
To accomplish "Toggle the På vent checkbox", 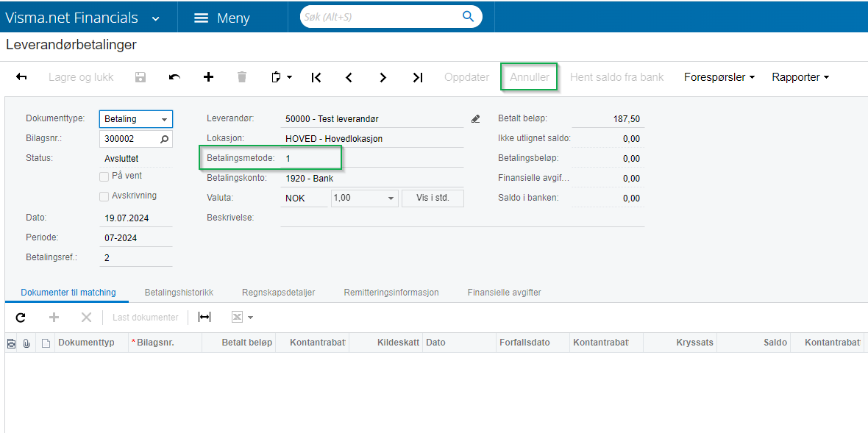I will tap(104, 176).
